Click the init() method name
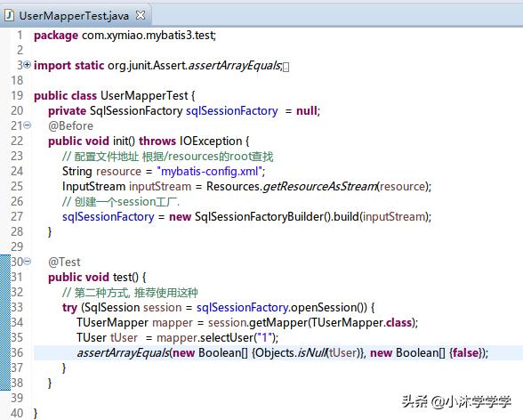This screenshot has width=523, height=420. coord(124,141)
